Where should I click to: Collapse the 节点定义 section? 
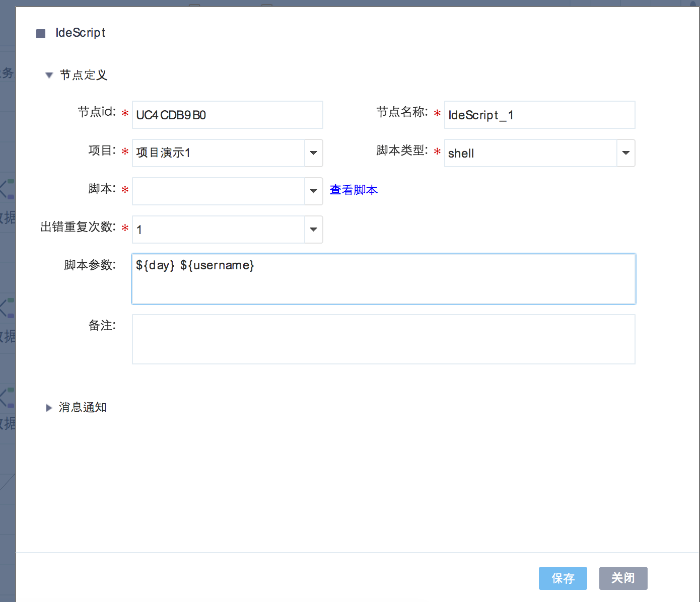pos(49,74)
